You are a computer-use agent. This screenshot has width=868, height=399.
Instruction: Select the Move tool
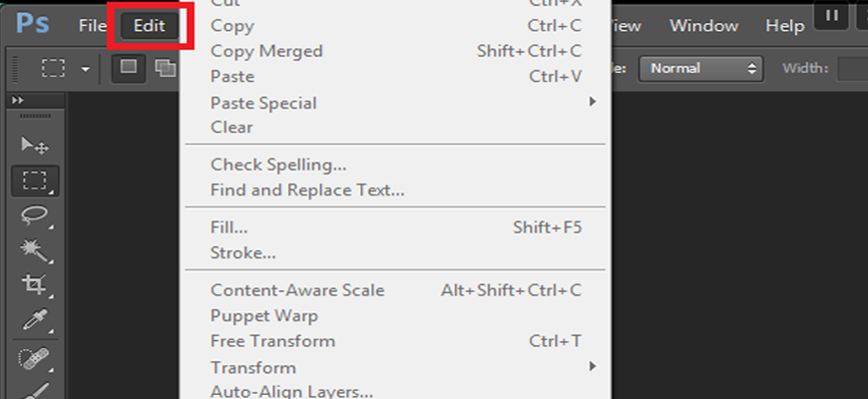[x=35, y=145]
